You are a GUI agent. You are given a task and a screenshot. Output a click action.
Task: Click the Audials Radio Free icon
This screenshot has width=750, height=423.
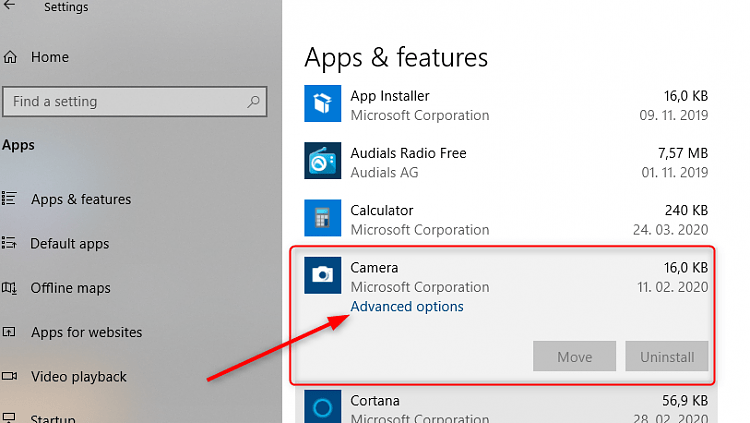pyautogui.click(x=322, y=160)
